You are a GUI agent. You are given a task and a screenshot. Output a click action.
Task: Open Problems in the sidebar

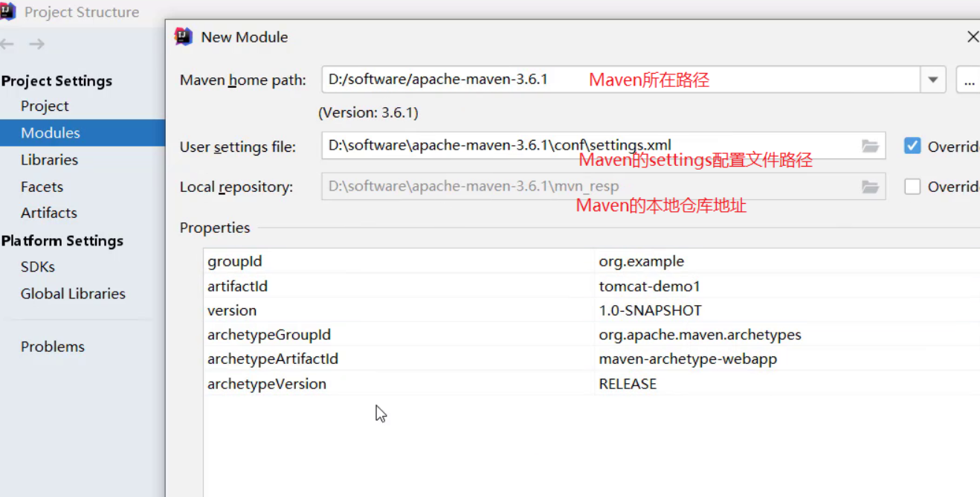(x=53, y=347)
